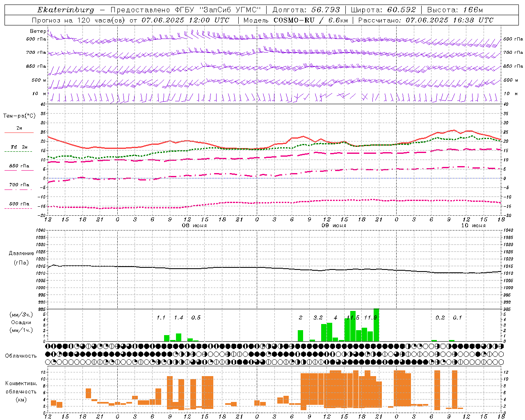
Task: Click the (мм/3ч.) precipitation unit label
Action: click(21, 315)
